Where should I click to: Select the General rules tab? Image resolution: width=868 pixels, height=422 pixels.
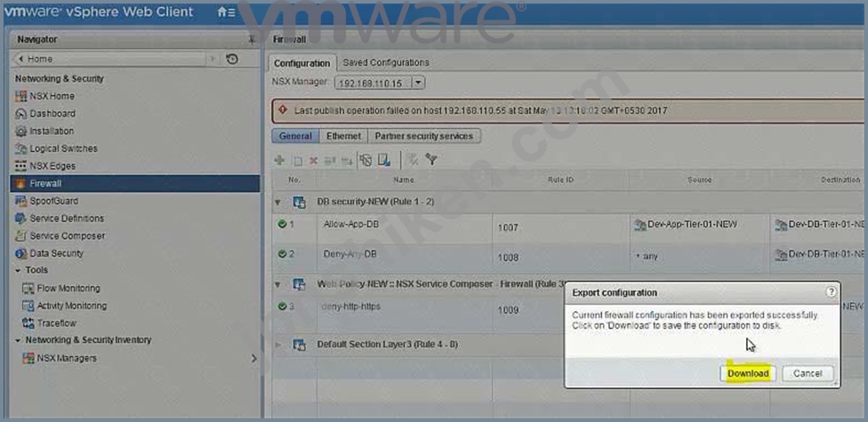point(295,136)
